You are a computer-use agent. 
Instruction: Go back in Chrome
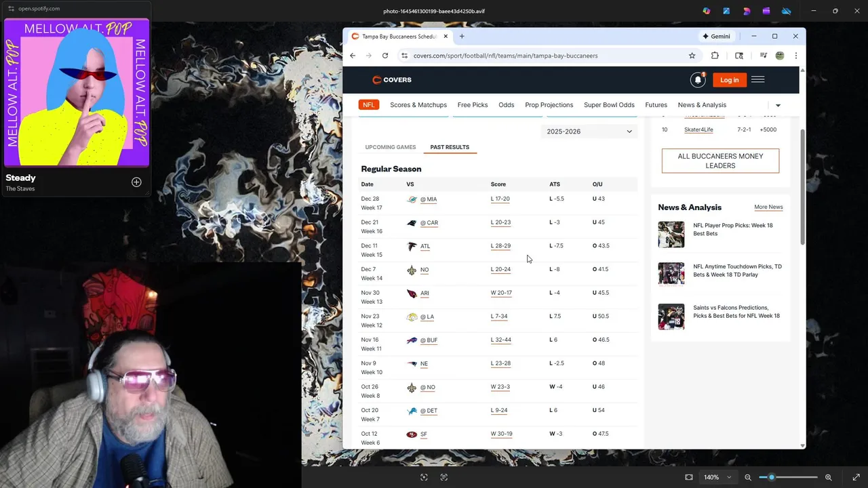pos(353,56)
